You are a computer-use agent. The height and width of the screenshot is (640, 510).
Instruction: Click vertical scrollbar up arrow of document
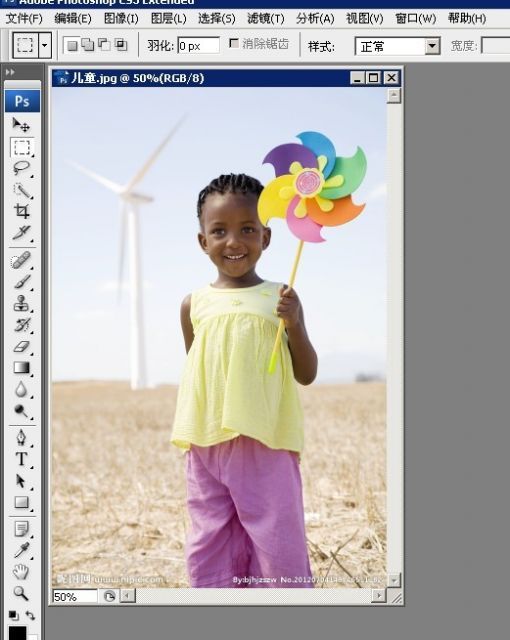click(394, 96)
